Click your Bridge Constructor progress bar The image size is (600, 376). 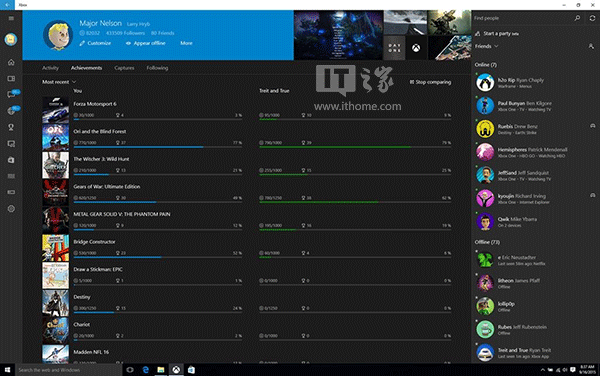point(158,257)
